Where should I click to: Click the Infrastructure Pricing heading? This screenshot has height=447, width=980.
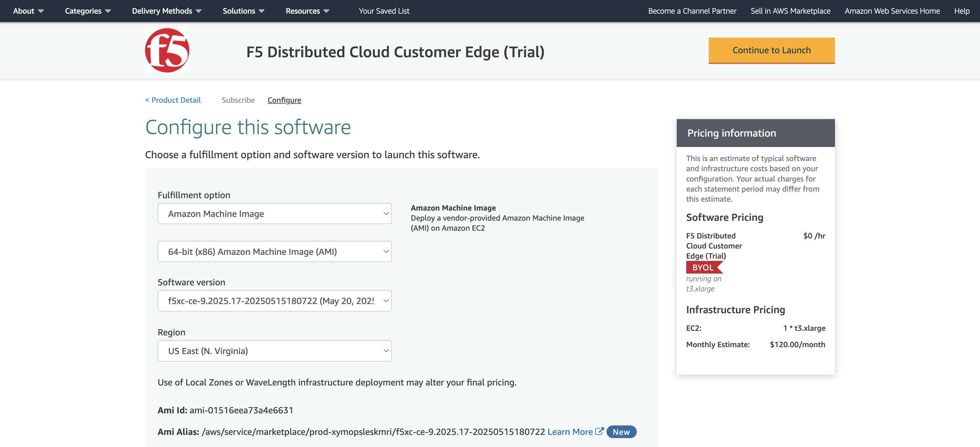click(735, 310)
